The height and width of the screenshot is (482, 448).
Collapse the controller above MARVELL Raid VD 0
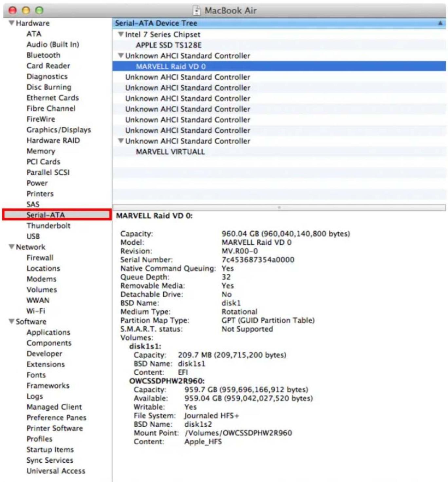pos(121,56)
